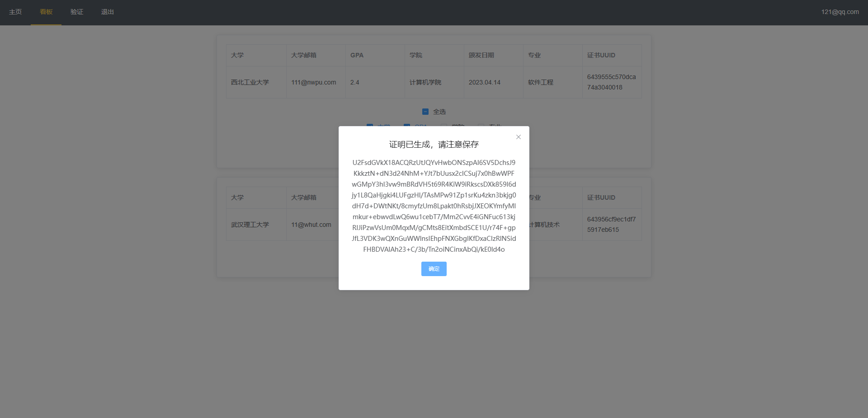Switch to the 验证 tab
Screen dimensions: 868x418
[77, 12]
